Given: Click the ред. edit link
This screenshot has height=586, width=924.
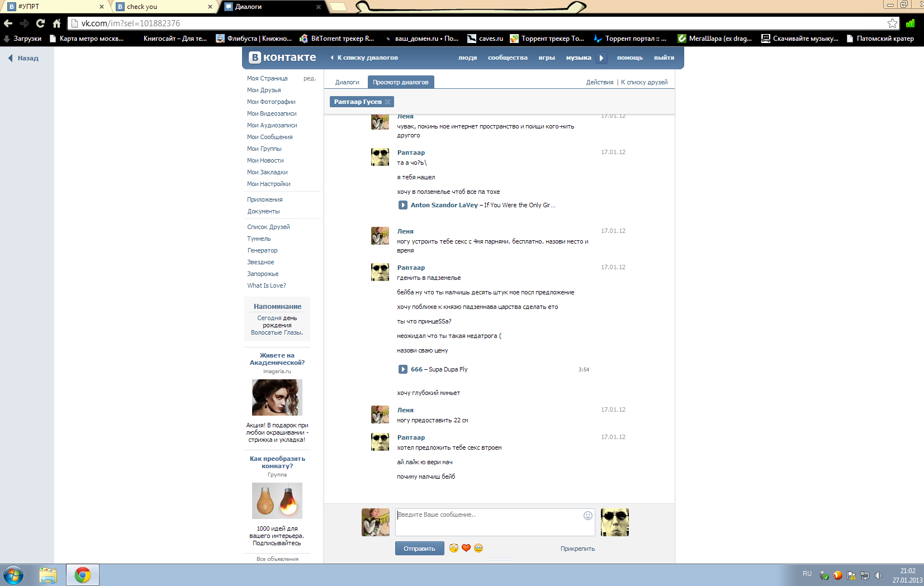Looking at the screenshot, I should tap(310, 78).
